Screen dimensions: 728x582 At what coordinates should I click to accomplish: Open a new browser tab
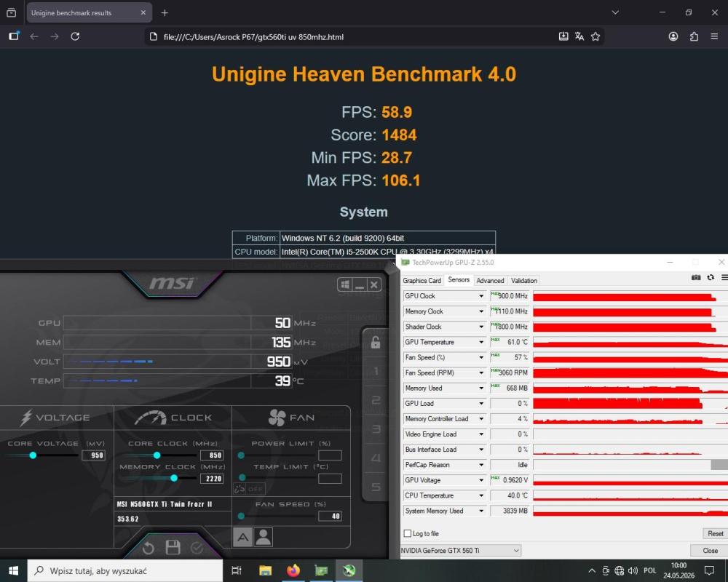click(165, 13)
